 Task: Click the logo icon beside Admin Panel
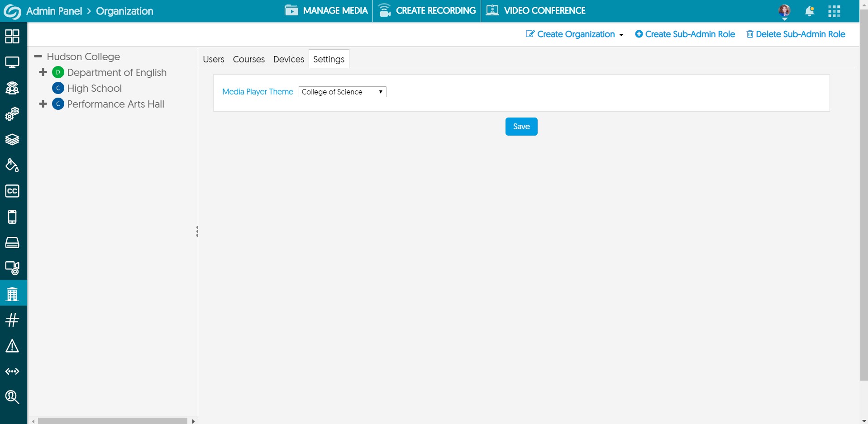12,12
